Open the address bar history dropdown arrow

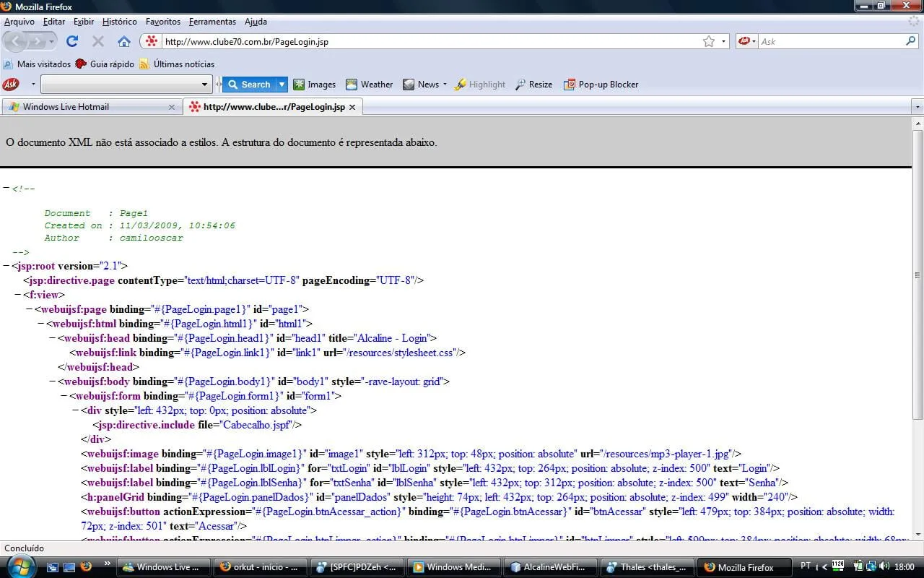[723, 41]
